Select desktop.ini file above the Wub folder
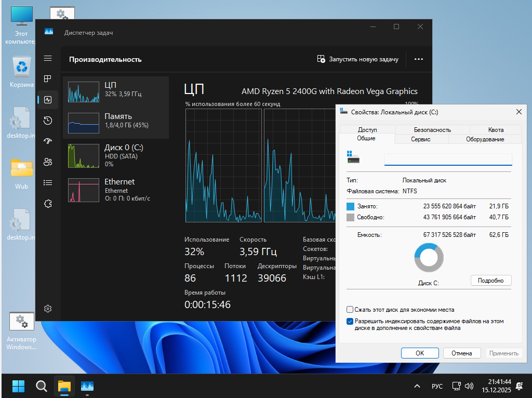 tap(21, 123)
